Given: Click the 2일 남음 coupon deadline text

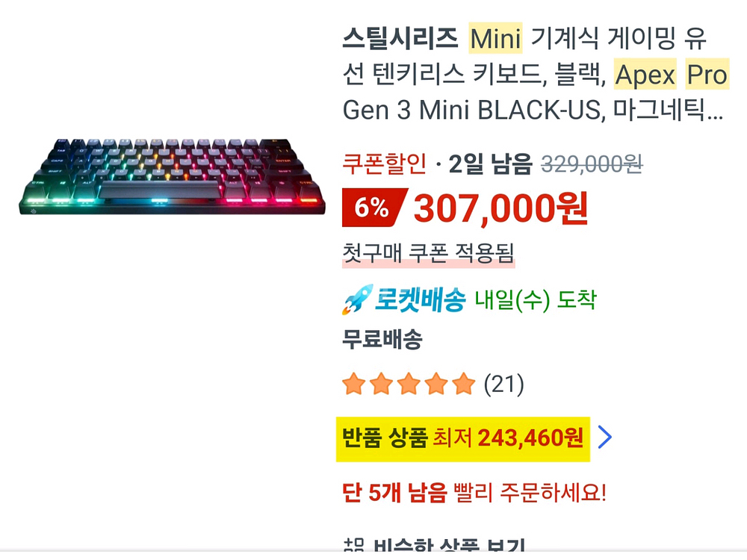Looking at the screenshot, I should [x=490, y=164].
